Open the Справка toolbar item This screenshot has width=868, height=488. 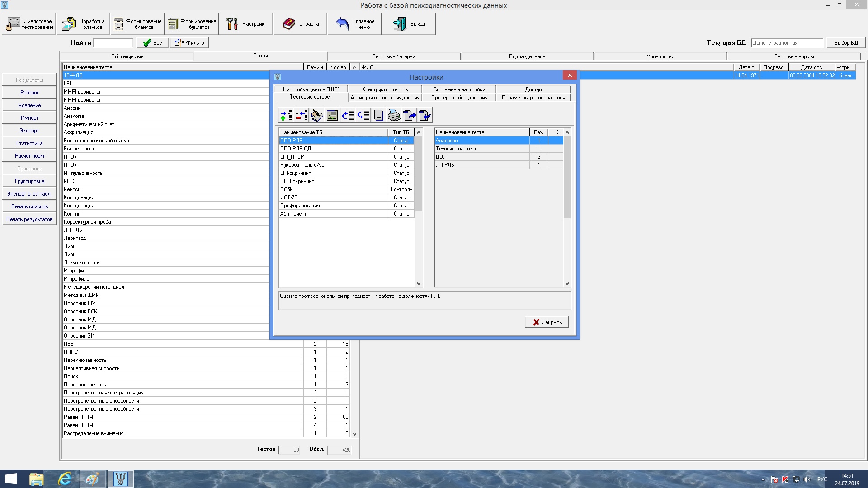tap(300, 24)
